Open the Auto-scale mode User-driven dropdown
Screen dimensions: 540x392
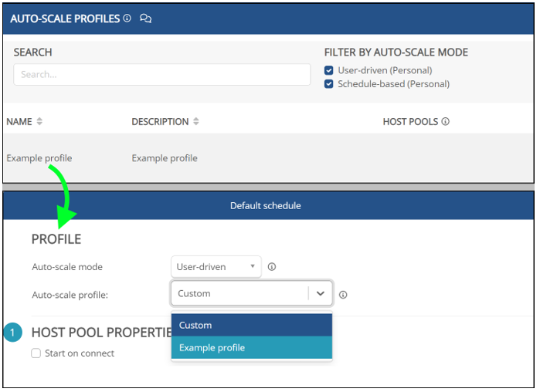point(216,267)
